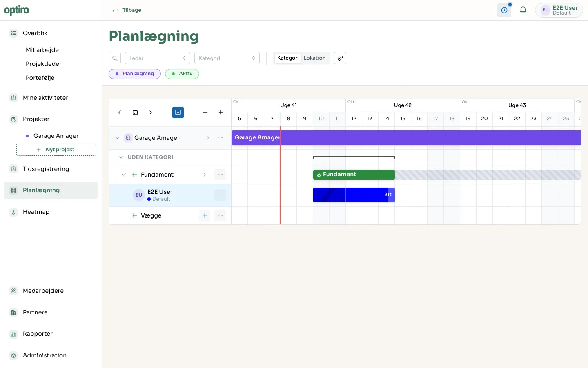588x368 pixels.
Task: Toggle the Planlægning status filter chip
Action: [x=135, y=74]
